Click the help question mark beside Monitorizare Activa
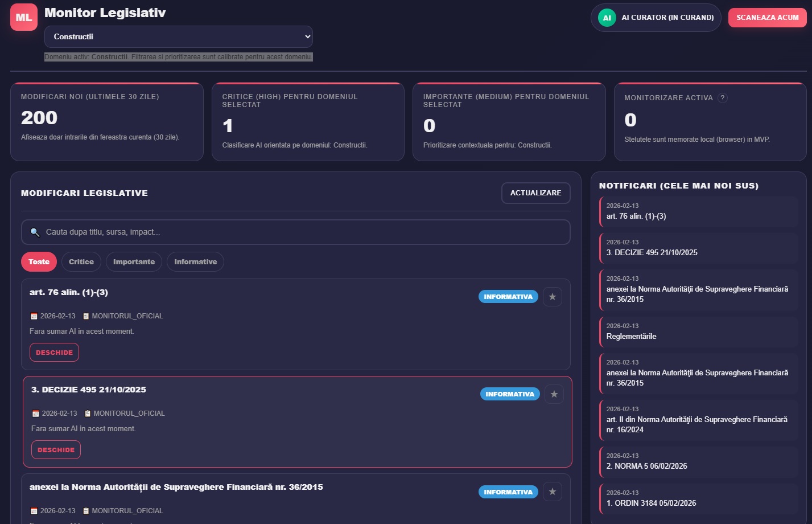 click(723, 98)
